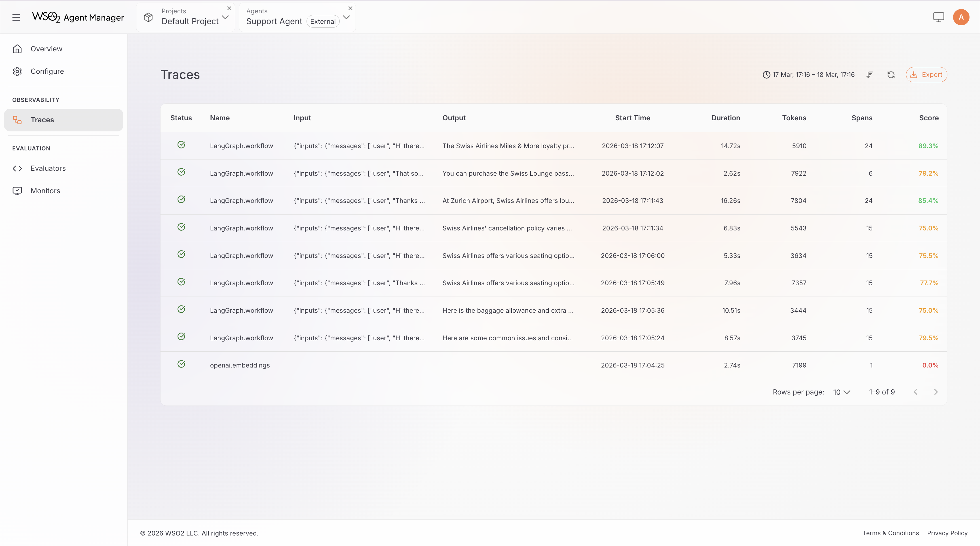The width and height of the screenshot is (980, 546).
Task: Click the monitor display icon in header
Action: click(x=939, y=17)
